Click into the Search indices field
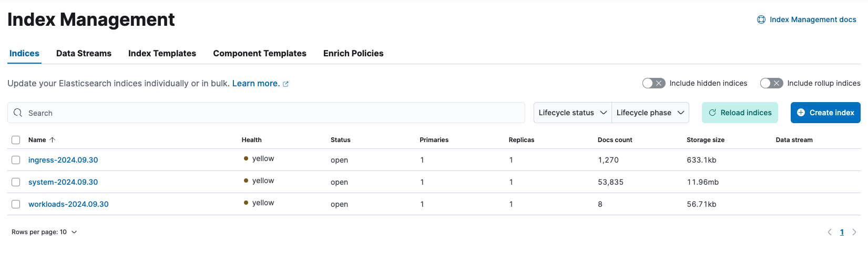This screenshot has height=261, width=868. point(273,113)
